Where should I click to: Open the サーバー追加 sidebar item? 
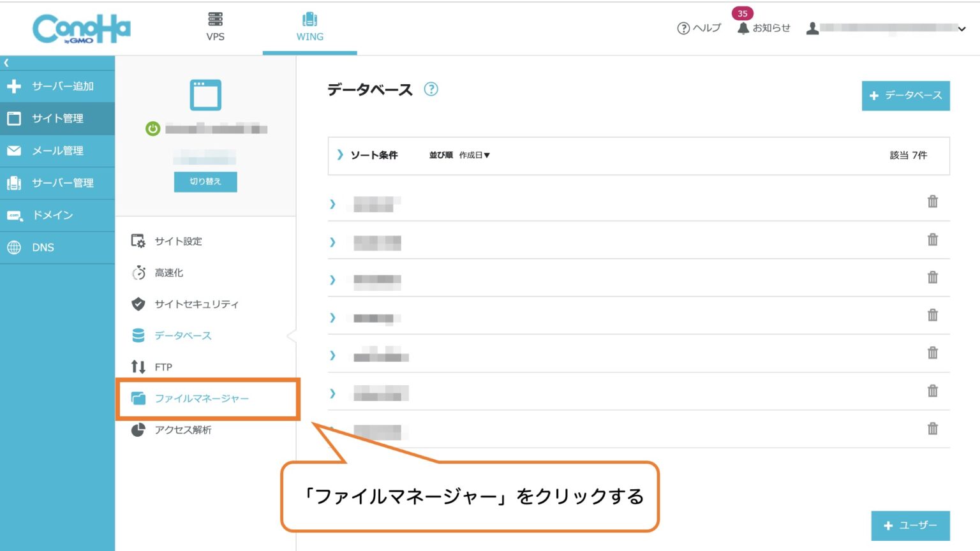click(58, 85)
